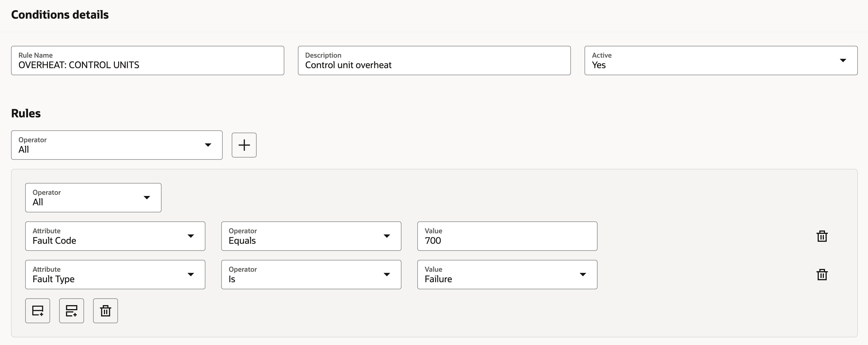
Task: Expand the Operator Equals dropdown
Action: coord(311,236)
